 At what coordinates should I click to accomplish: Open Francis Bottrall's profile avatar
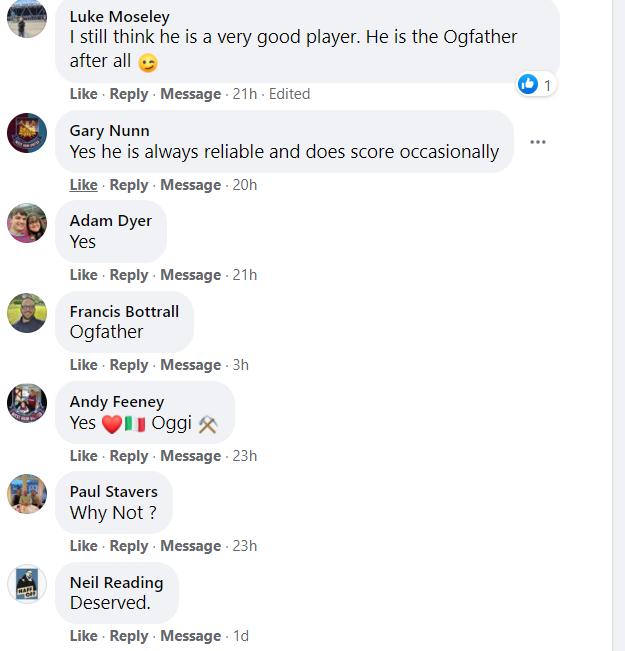pos(27,313)
